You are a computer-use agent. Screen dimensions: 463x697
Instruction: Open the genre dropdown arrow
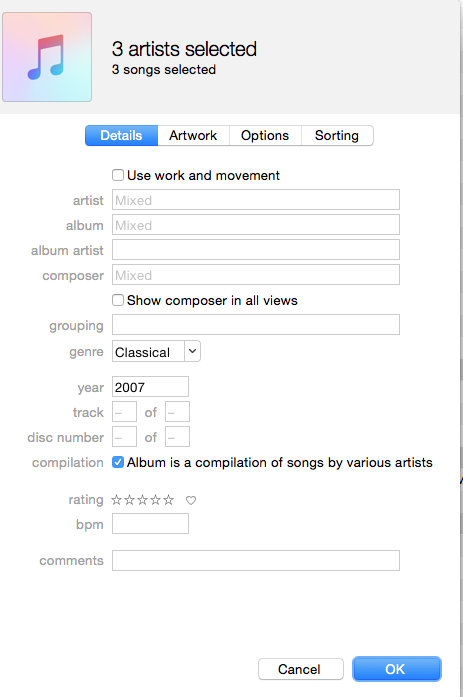(192, 351)
